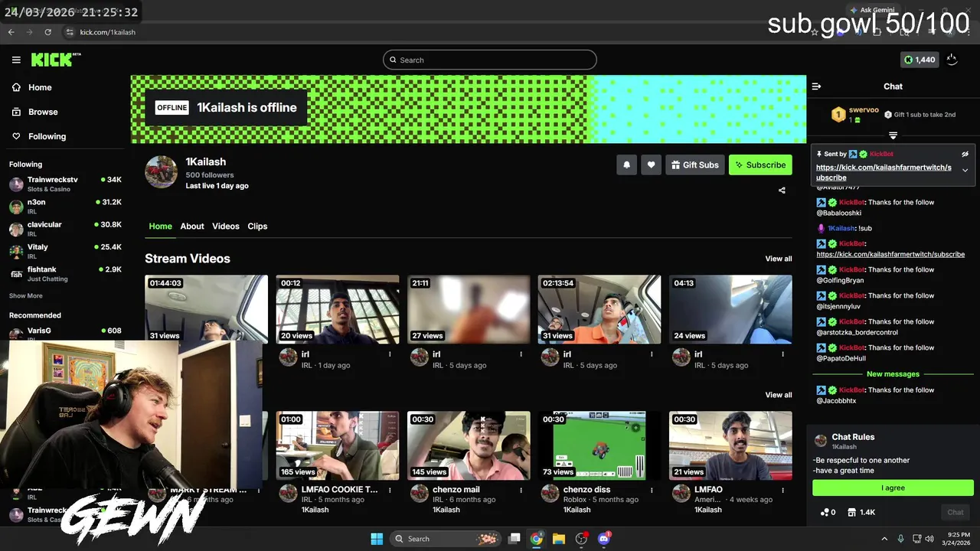
Task: Play the 02:13:54 stream video
Action: (x=599, y=309)
